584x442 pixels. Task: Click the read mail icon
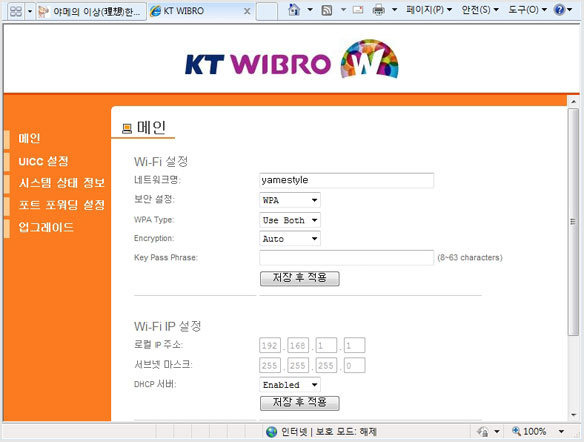(x=358, y=10)
